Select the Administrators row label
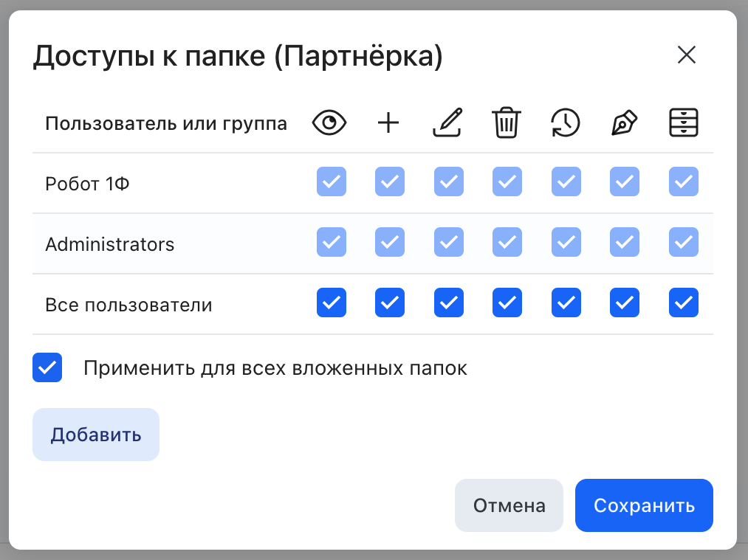 coord(110,244)
